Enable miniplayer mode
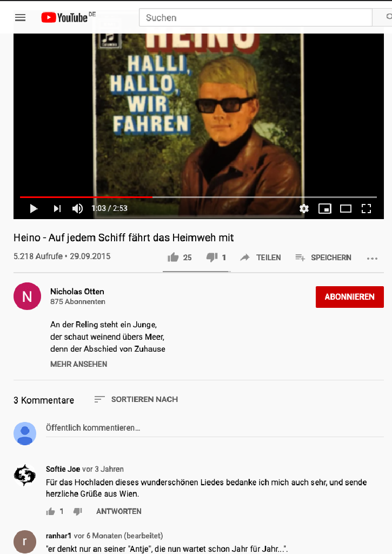The image size is (392, 554). click(x=324, y=208)
